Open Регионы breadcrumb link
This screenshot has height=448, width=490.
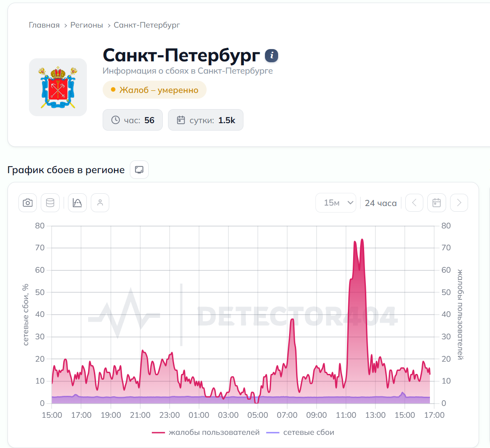86,25
